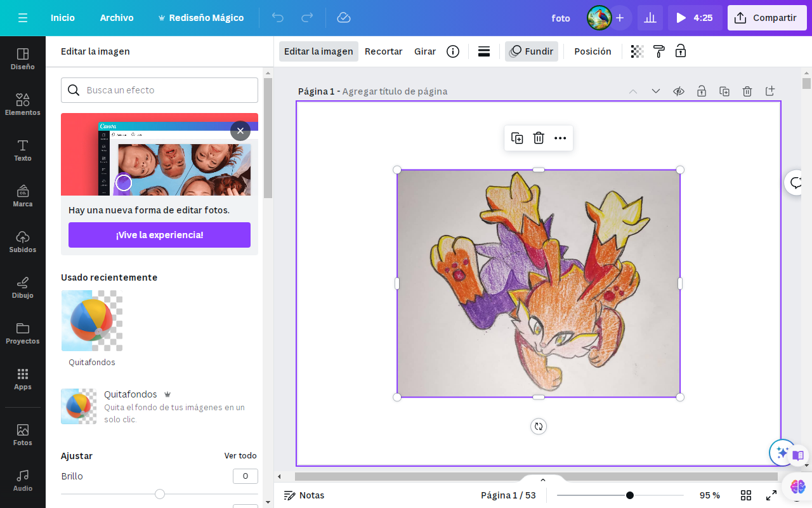Move page down with chevron
The height and width of the screenshot is (508, 812).
656,91
